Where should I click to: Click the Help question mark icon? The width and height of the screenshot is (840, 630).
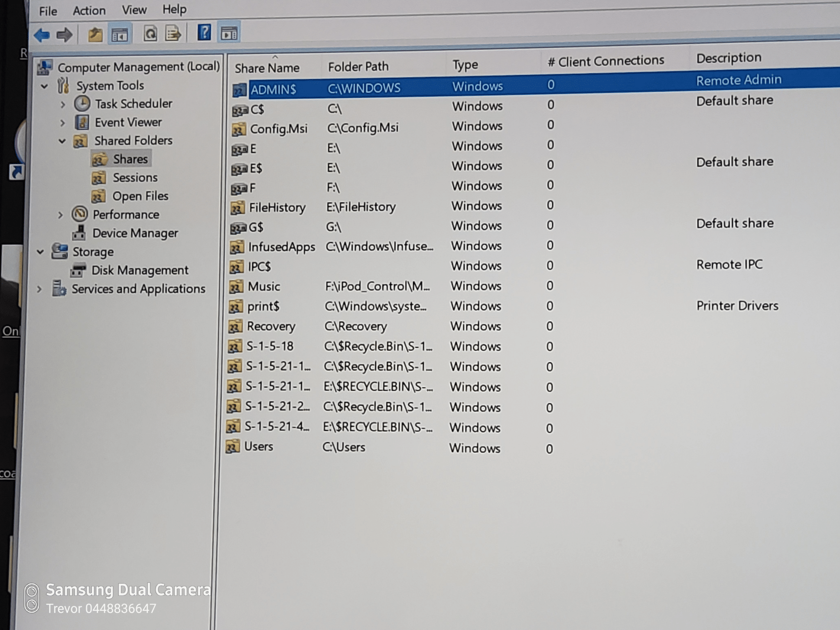coord(204,33)
